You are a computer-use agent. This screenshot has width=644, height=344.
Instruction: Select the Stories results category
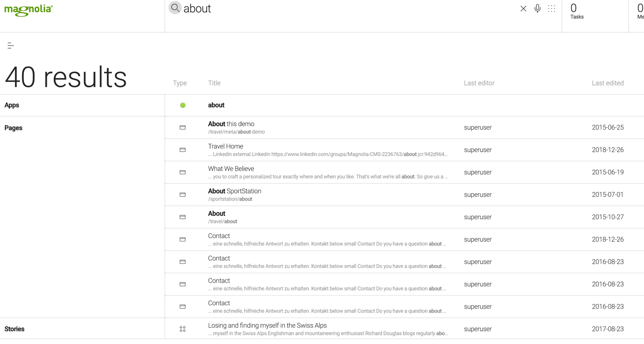coord(14,329)
